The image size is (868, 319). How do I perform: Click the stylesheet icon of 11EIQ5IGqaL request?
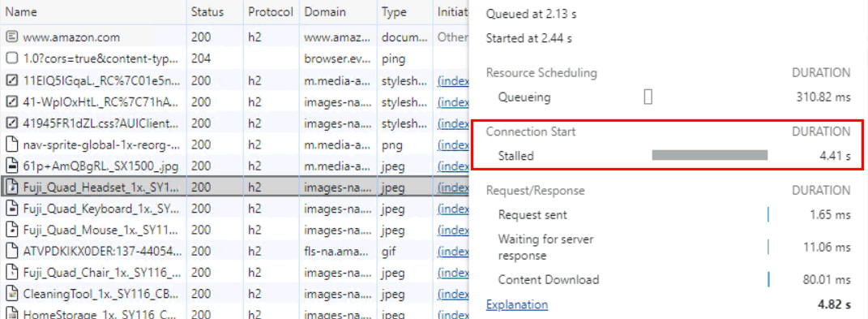(x=11, y=80)
